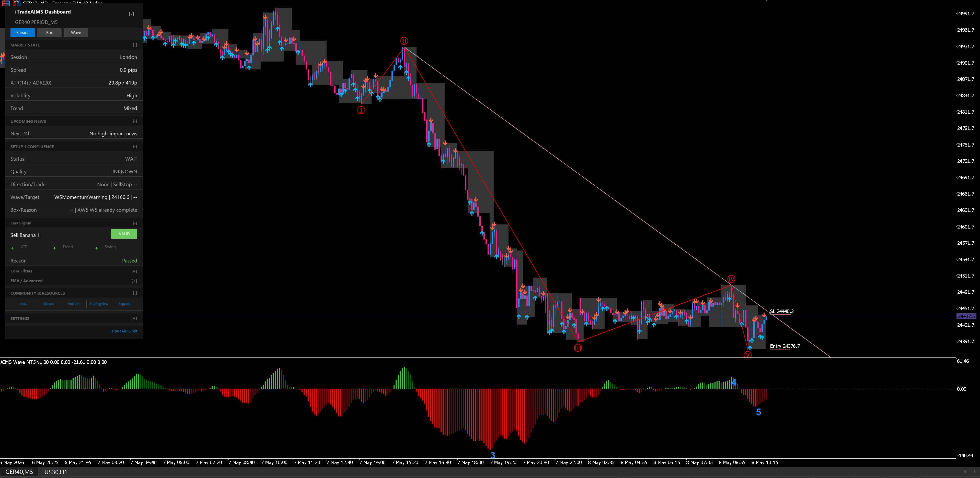Click the Spread 0.9 pips value

pos(128,70)
